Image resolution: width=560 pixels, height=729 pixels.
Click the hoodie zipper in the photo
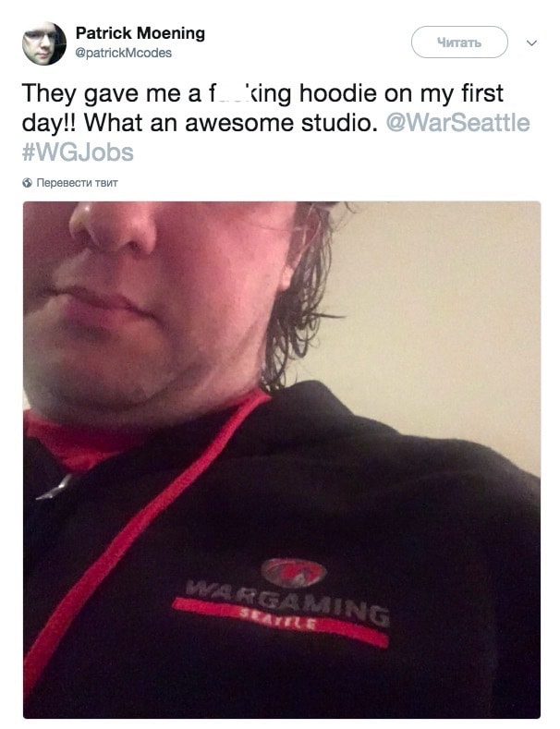55,487
